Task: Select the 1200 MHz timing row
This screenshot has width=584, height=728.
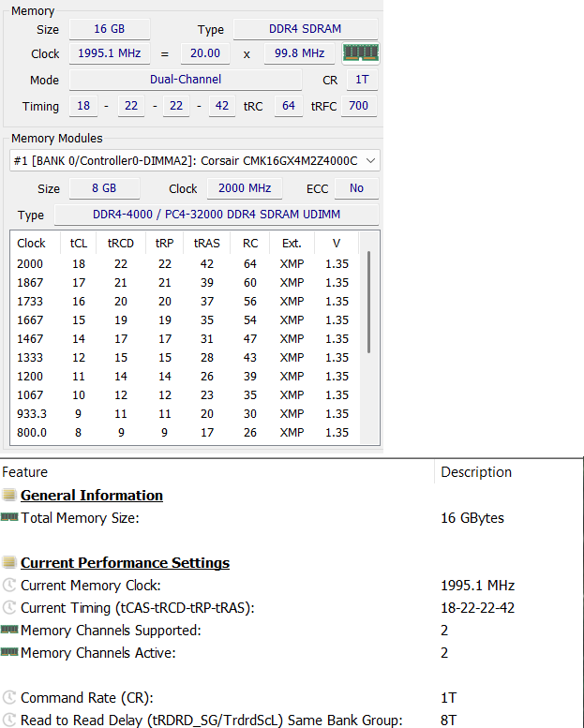Action: (185, 376)
